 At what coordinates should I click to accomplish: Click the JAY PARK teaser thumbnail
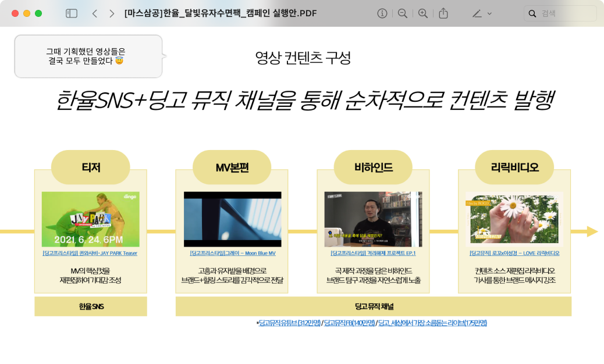click(91, 219)
